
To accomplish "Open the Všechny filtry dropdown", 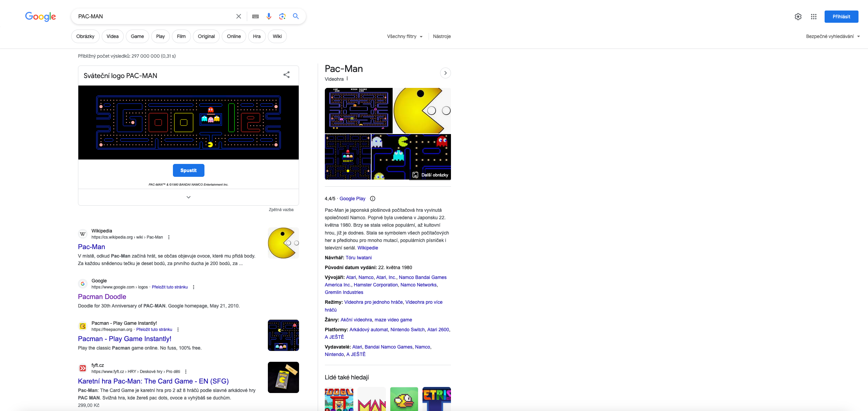I will click(x=405, y=36).
